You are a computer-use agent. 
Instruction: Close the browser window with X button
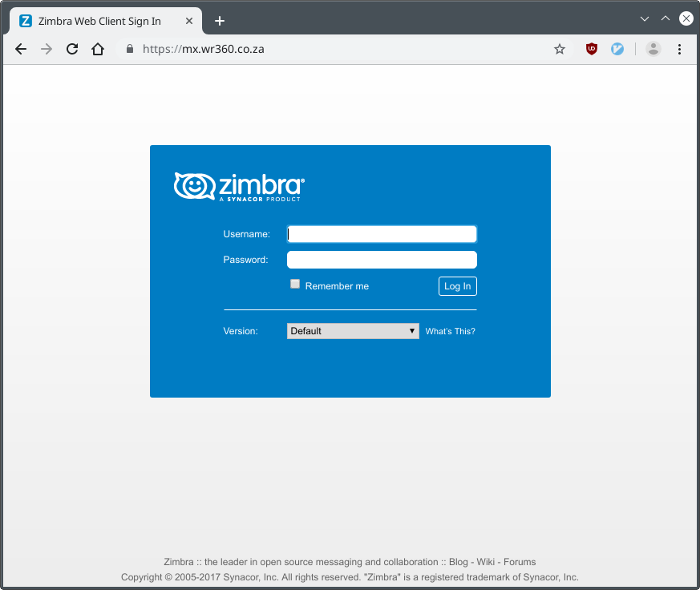686,18
